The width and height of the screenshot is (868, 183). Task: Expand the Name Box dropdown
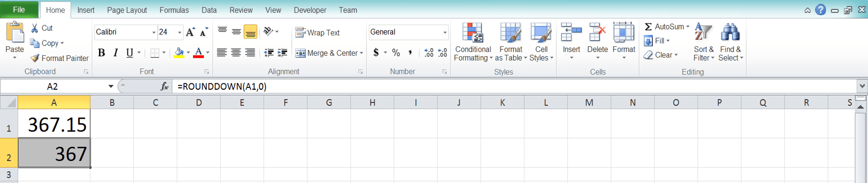coord(111,86)
